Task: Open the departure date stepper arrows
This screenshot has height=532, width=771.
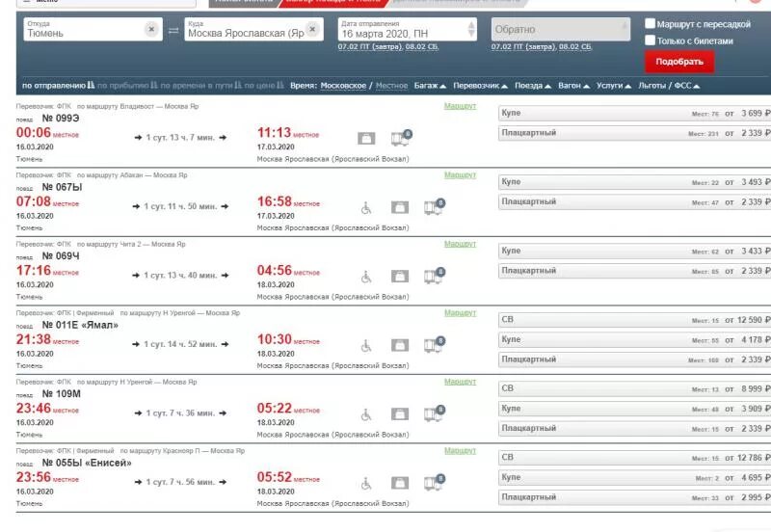Action: (471, 29)
